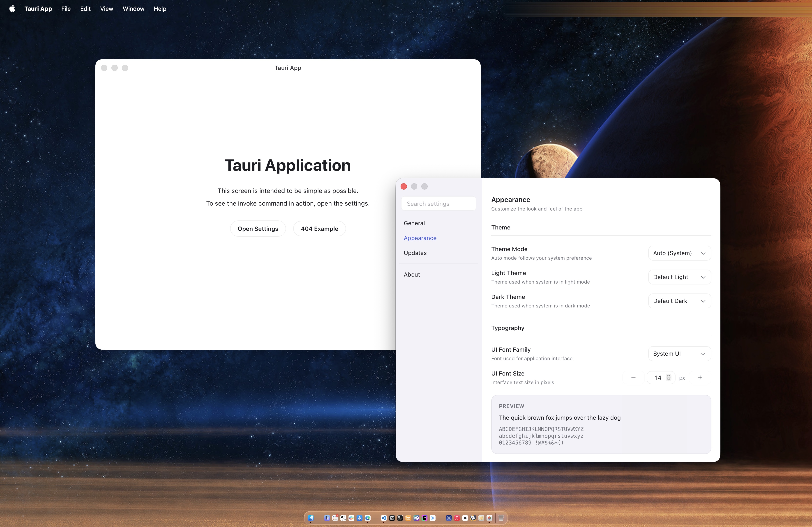This screenshot has width=812, height=527.
Task: Increase UI font size with plus button
Action: coord(700,378)
